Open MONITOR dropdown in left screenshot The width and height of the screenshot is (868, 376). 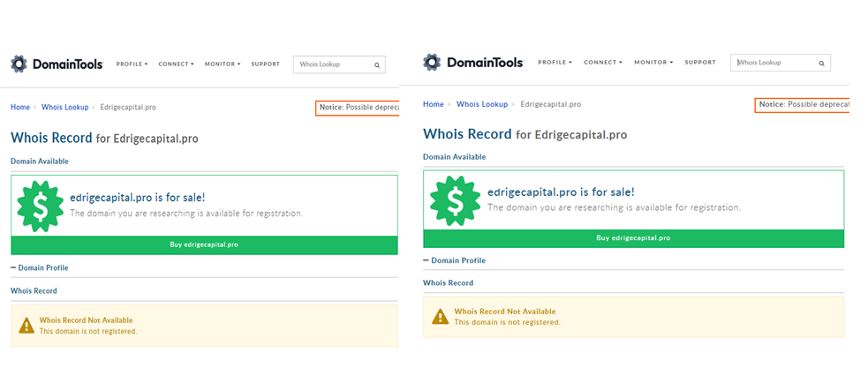[223, 64]
